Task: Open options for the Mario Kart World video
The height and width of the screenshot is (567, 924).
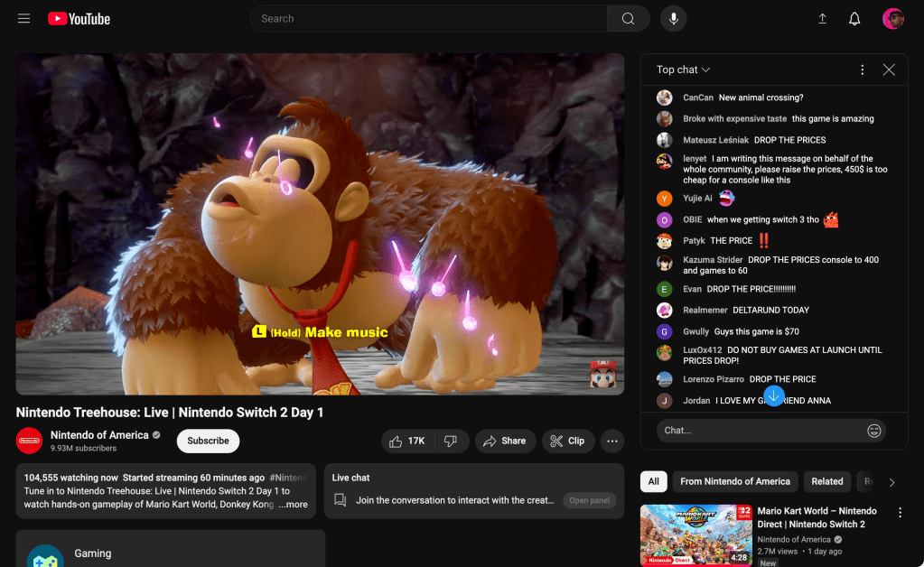Action: click(900, 512)
